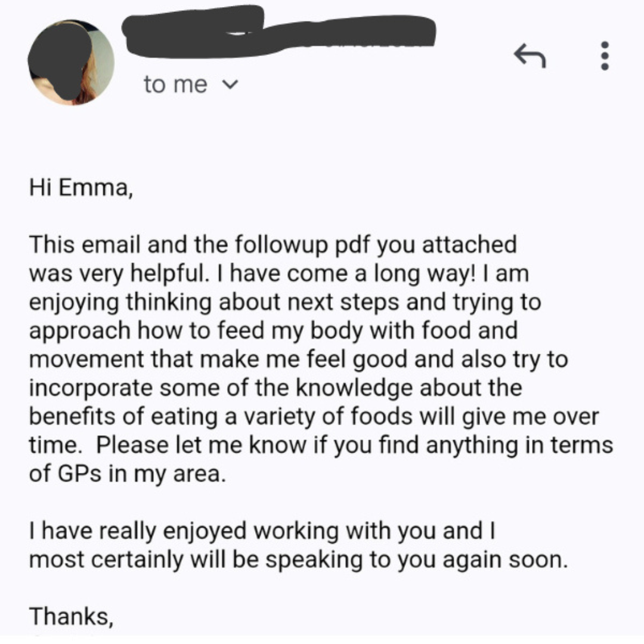The image size is (644, 644).
Task: Click the line starting "benefits of eating a variety"
Action: [x=313, y=417]
